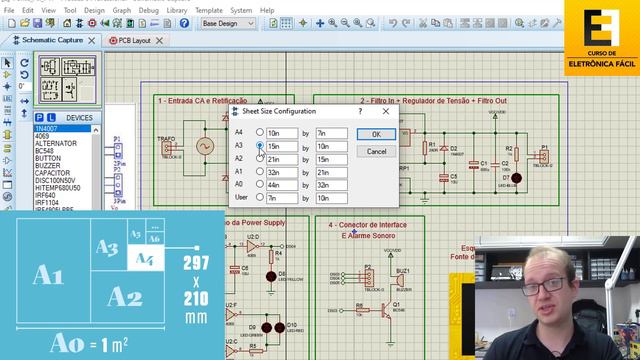This screenshot has width=640, height=360.
Task: Select the A0 sheet size radio
Action: tap(260, 184)
